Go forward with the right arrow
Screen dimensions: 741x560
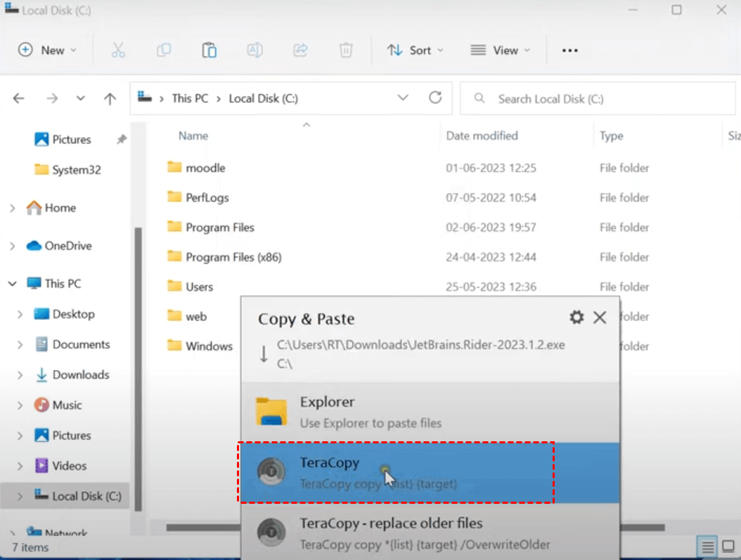(52, 98)
